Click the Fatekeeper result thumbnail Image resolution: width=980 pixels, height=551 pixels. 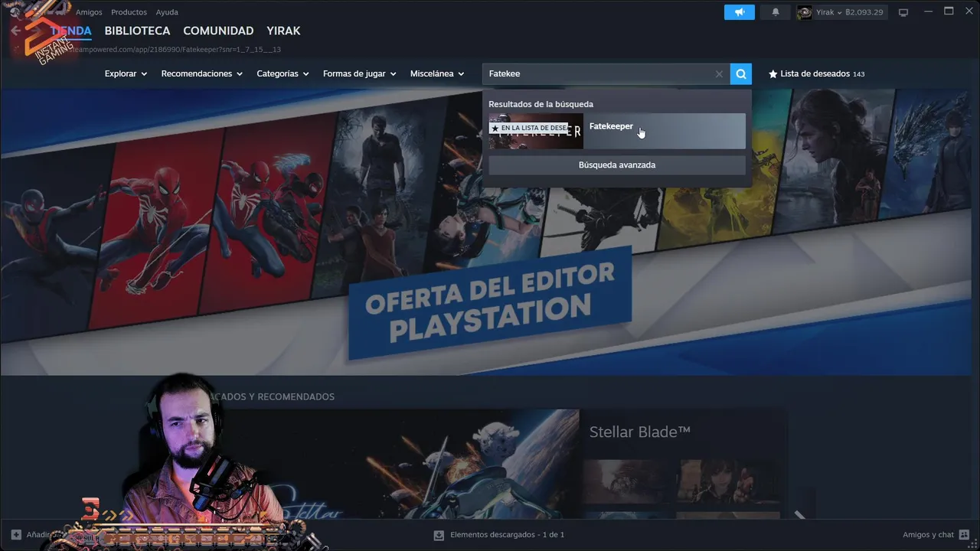(536, 131)
